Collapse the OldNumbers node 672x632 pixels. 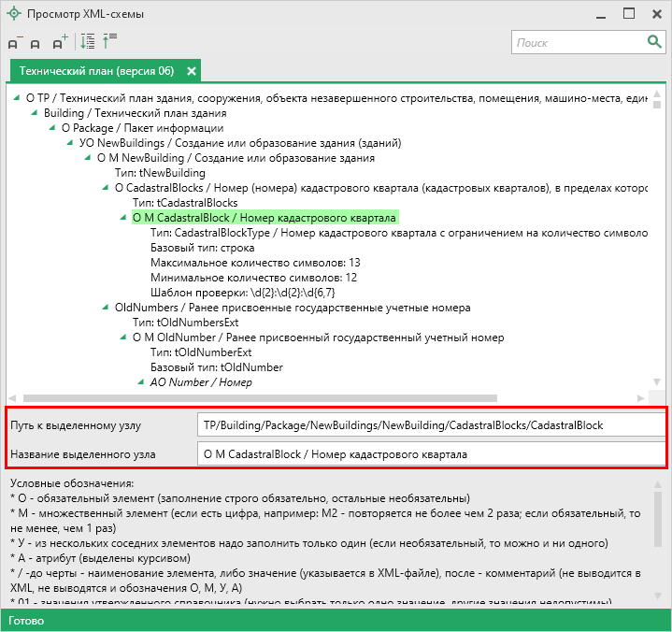[x=107, y=308]
